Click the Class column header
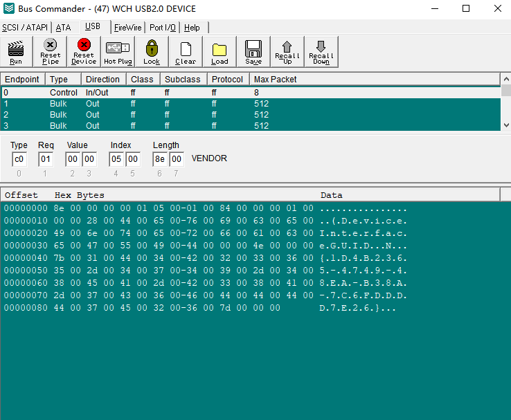The width and height of the screenshot is (511, 420). tap(143, 80)
